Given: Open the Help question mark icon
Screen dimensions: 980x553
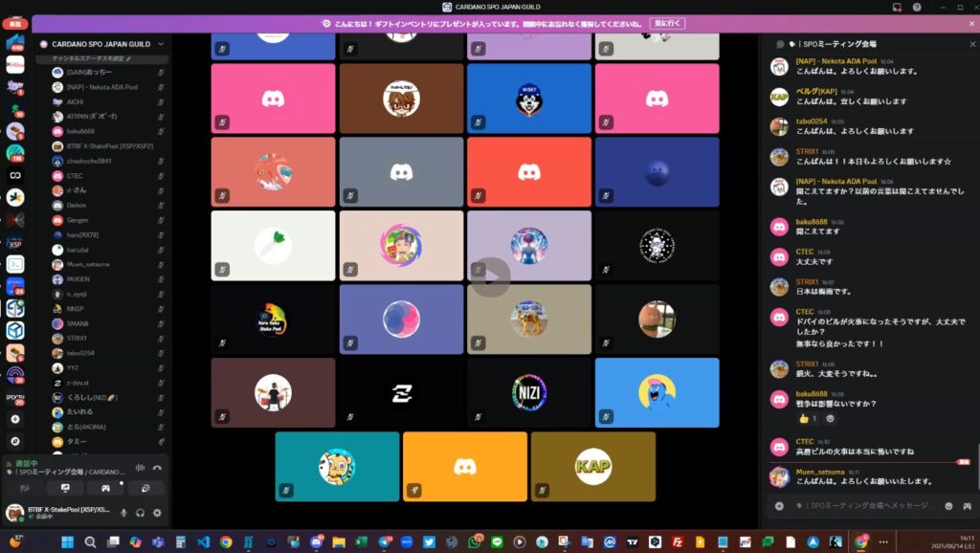Looking at the screenshot, I should pyautogui.click(x=916, y=7).
